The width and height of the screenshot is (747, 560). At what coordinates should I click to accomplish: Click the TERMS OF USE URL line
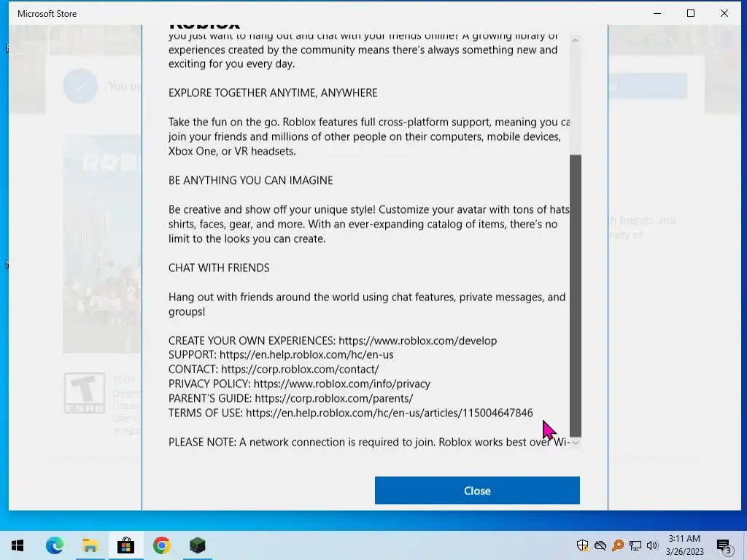click(x=351, y=413)
